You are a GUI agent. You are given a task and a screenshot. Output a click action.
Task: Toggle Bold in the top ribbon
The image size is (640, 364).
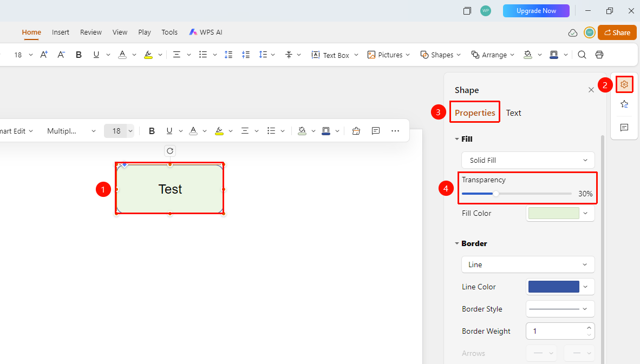pos(79,55)
